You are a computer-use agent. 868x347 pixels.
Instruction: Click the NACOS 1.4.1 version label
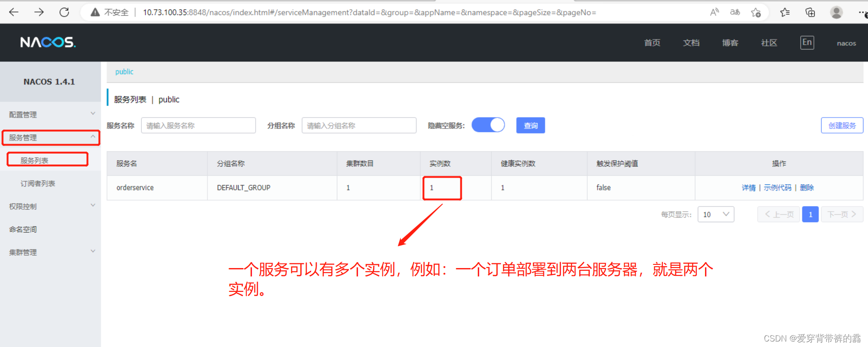[49, 82]
